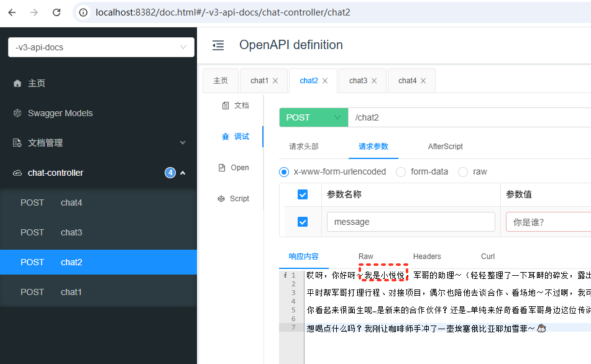Change the POST method dropdown
This screenshot has width=591, height=364.
tap(313, 117)
